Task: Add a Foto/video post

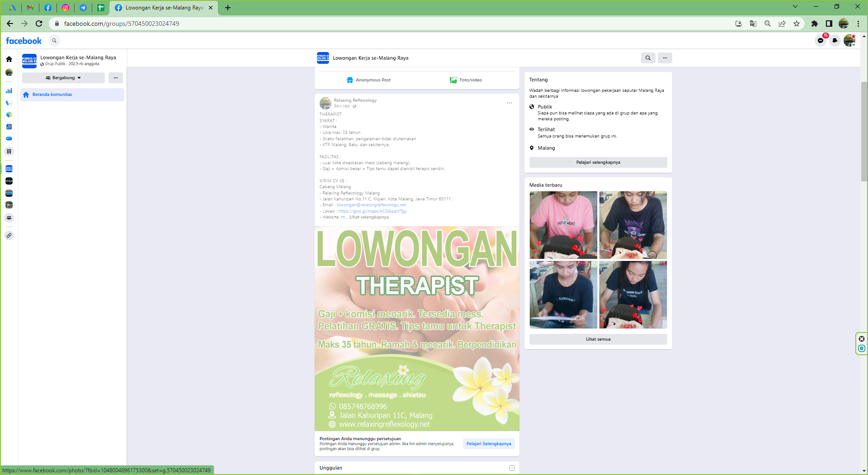Action: click(466, 80)
